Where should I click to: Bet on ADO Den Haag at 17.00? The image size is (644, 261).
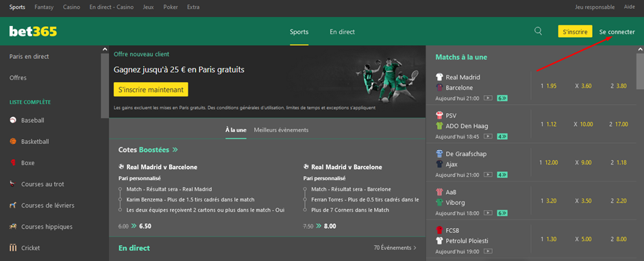[618, 125]
